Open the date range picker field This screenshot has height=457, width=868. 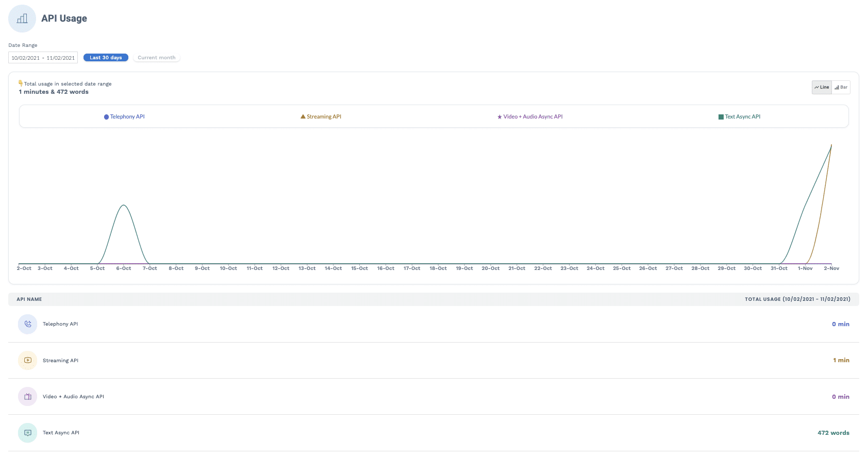pos(43,58)
